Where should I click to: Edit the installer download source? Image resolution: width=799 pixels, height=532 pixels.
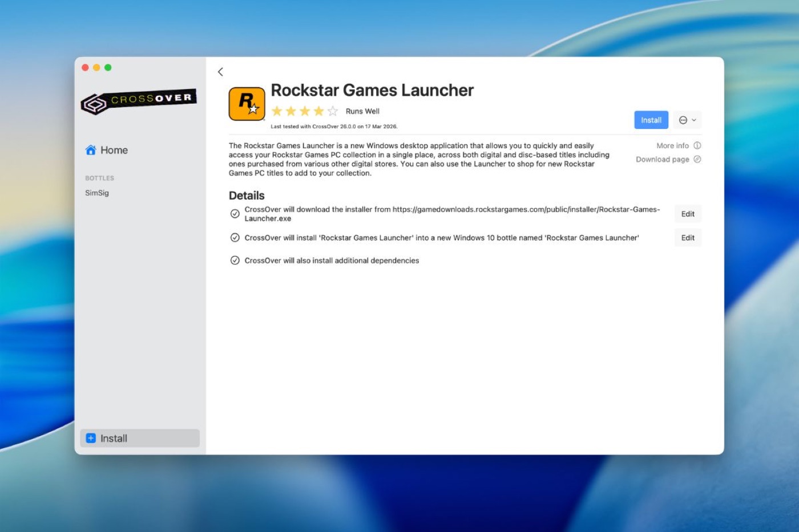click(x=688, y=214)
